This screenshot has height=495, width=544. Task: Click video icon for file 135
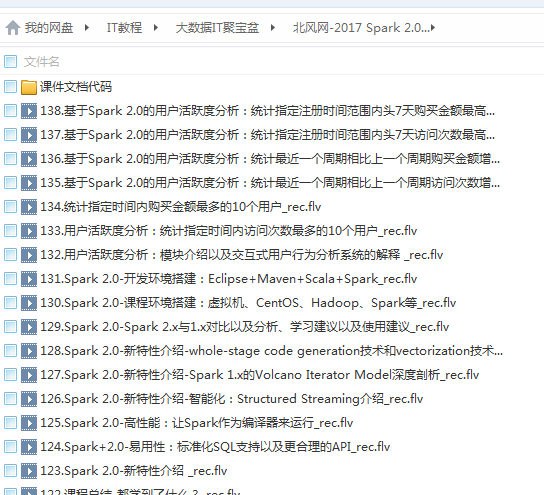(x=29, y=183)
